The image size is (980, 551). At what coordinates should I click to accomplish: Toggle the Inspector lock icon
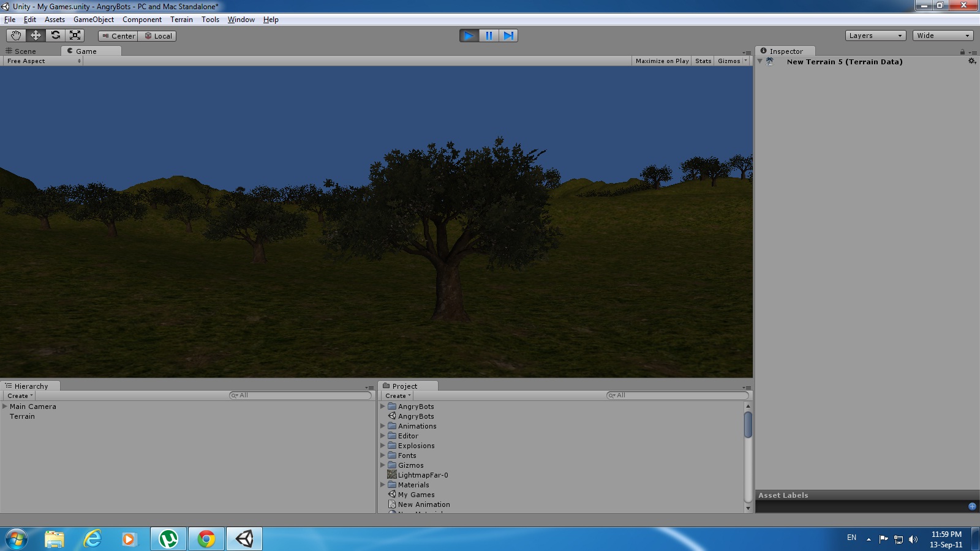(962, 52)
